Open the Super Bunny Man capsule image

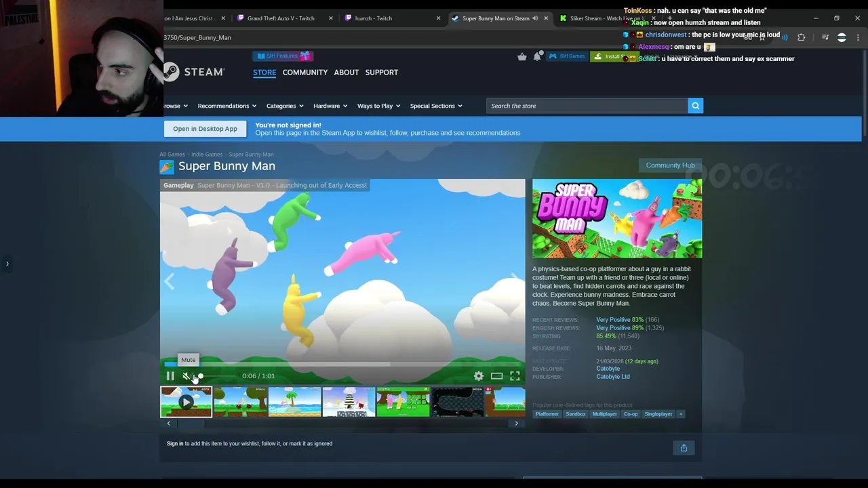pos(617,218)
